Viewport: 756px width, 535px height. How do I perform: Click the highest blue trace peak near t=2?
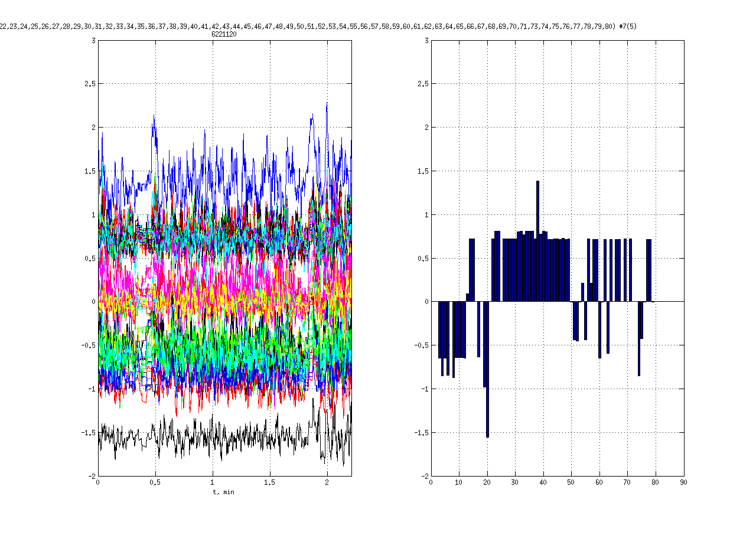[327, 106]
